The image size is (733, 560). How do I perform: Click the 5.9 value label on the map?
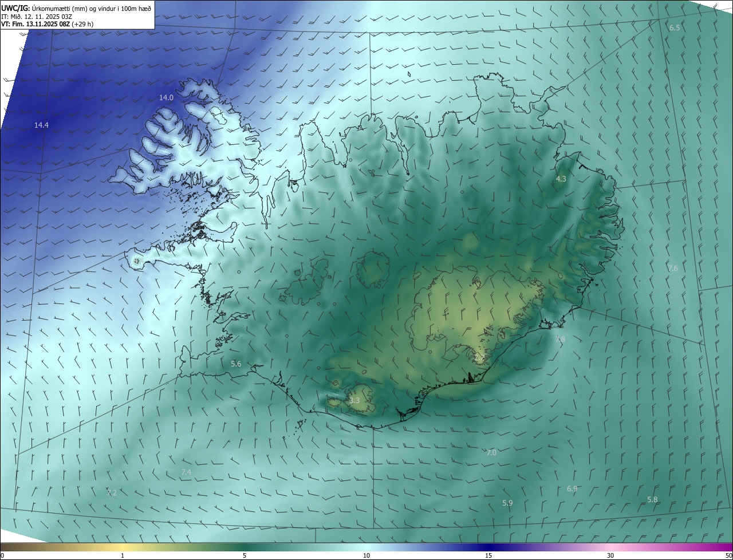507,503
